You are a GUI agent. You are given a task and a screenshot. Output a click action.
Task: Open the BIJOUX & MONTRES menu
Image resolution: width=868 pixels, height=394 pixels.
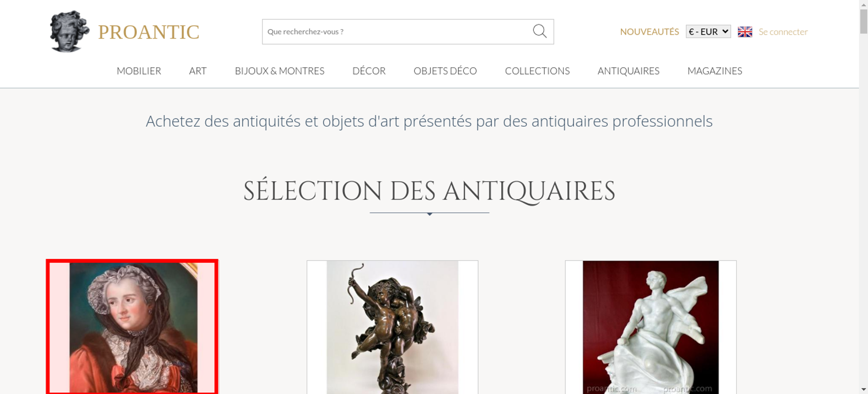click(x=279, y=71)
